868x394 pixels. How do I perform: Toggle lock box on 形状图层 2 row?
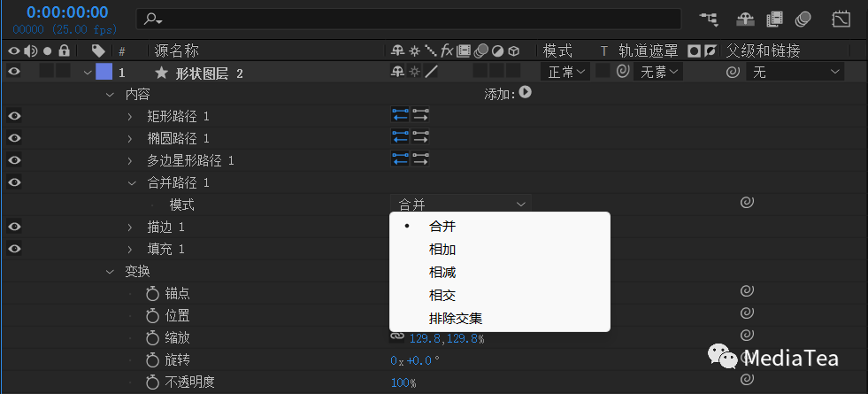click(63, 70)
